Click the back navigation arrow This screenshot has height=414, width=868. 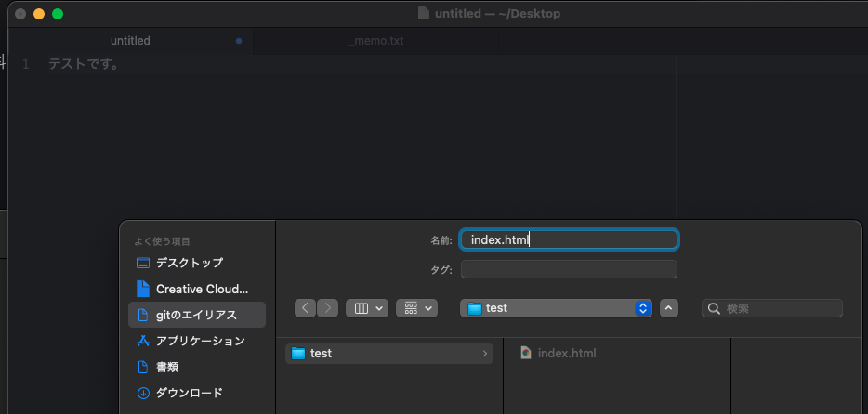coord(306,308)
